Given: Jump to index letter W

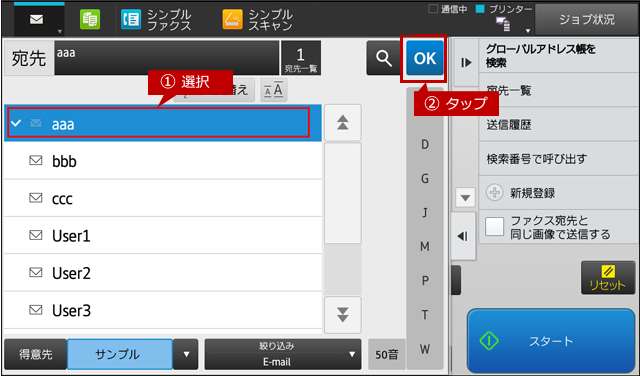Looking at the screenshot, I should [x=425, y=349].
